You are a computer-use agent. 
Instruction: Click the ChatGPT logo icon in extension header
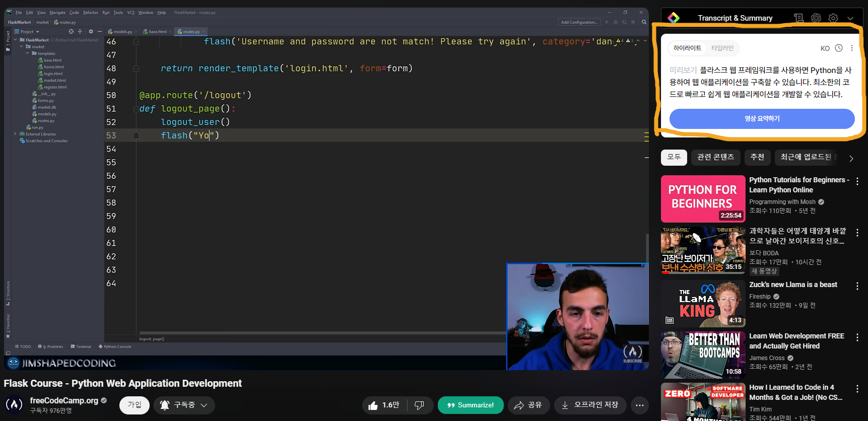coord(816,18)
